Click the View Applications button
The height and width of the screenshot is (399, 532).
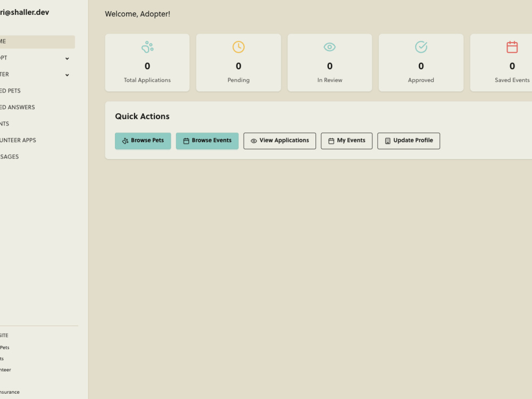[x=280, y=141]
